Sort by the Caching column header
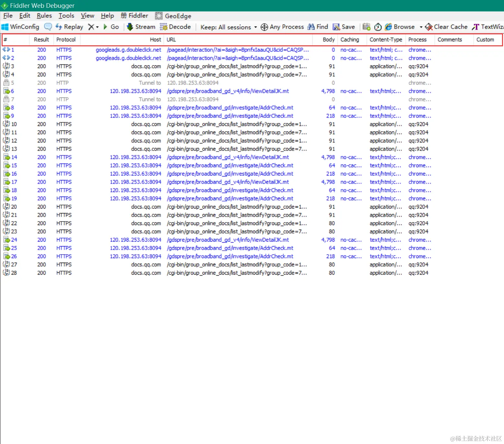 pyautogui.click(x=352, y=40)
